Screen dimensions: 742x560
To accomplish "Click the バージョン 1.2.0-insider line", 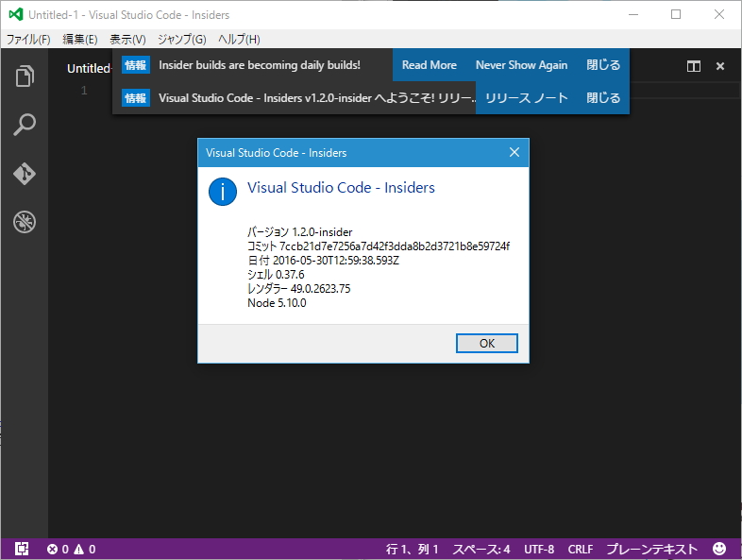I will pos(300,232).
